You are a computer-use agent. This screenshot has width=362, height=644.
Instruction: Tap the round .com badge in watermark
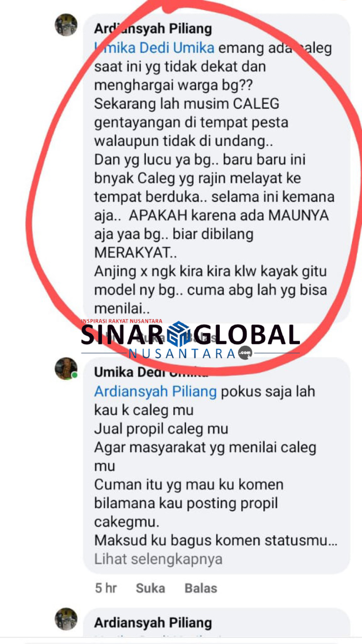point(245,353)
